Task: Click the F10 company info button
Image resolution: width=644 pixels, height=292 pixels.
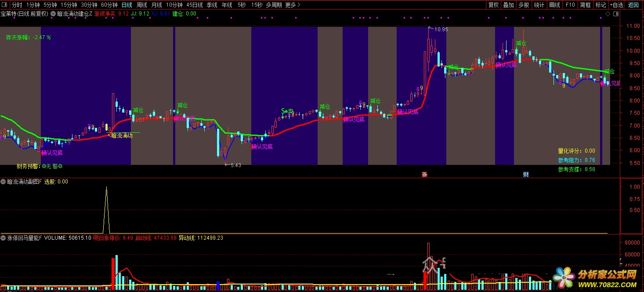Action: coord(570,5)
